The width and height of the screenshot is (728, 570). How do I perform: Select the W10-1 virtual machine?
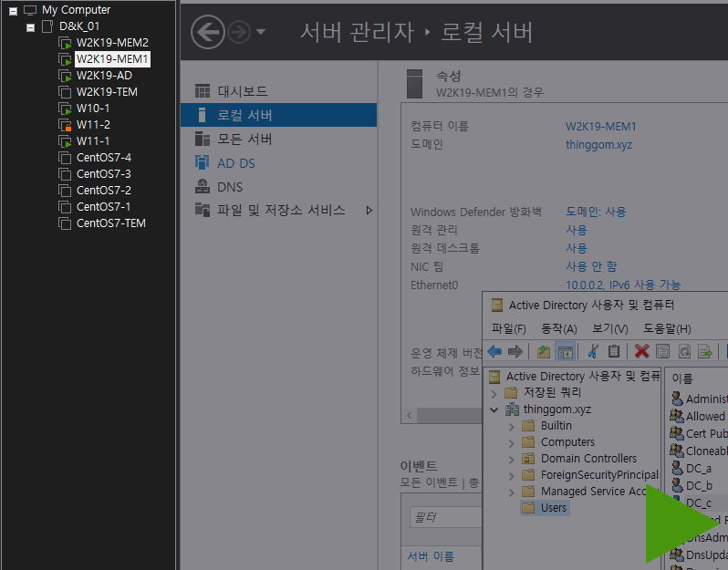(x=93, y=109)
